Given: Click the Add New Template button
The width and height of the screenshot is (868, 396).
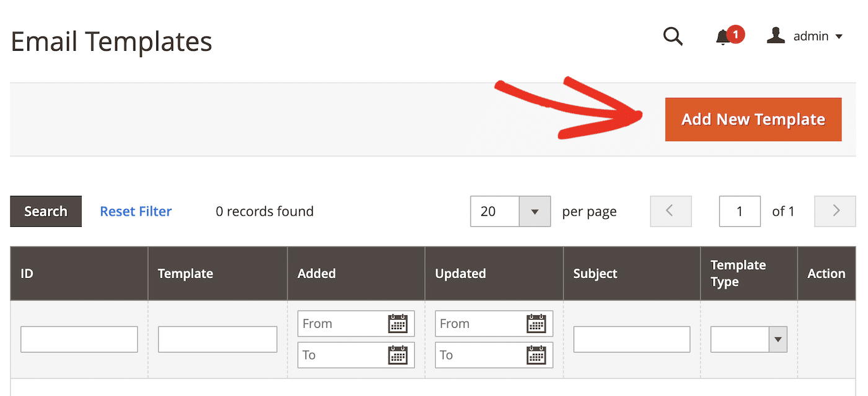Looking at the screenshot, I should (x=753, y=120).
